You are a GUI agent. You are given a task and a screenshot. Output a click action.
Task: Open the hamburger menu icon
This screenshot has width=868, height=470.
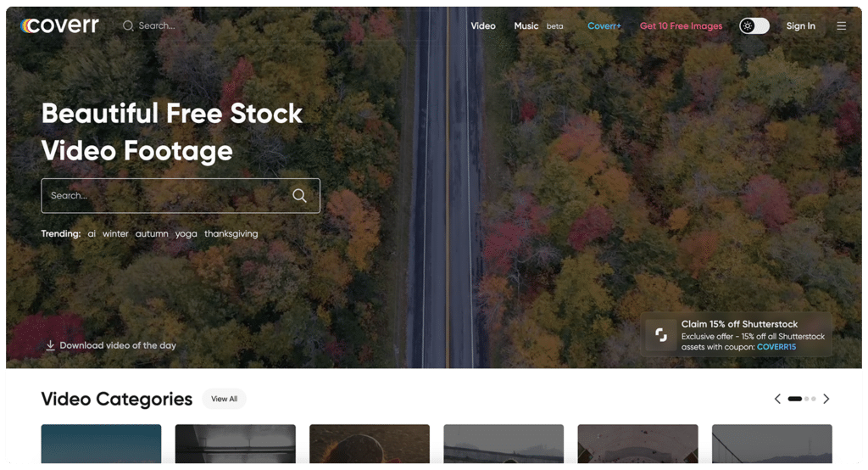[x=841, y=26]
